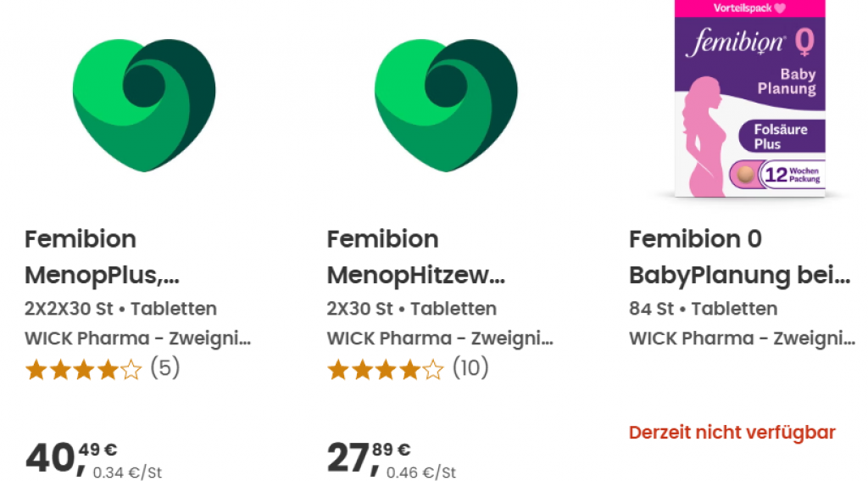This screenshot has height=481, width=868.
Task: Click the (10) review count
Action: coord(470,369)
